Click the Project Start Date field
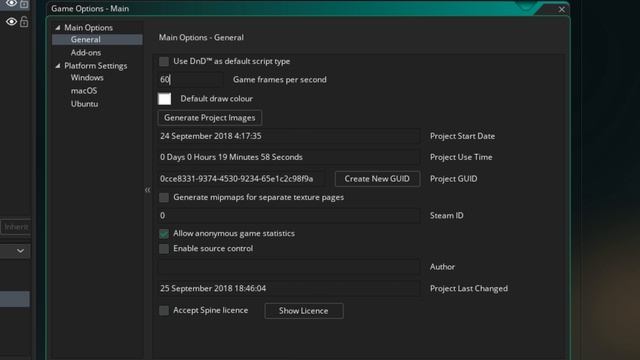The image size is (640, 360). 288,136
